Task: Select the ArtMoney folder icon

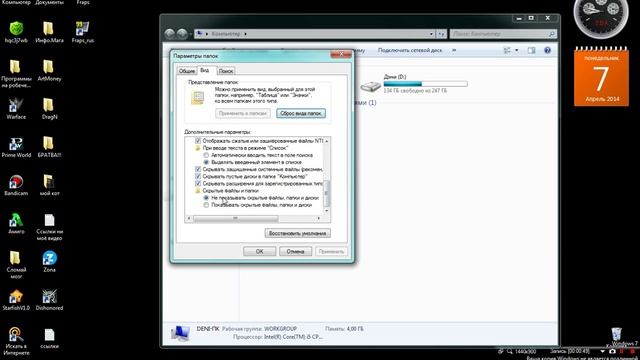Action: [x=49, y=67]
